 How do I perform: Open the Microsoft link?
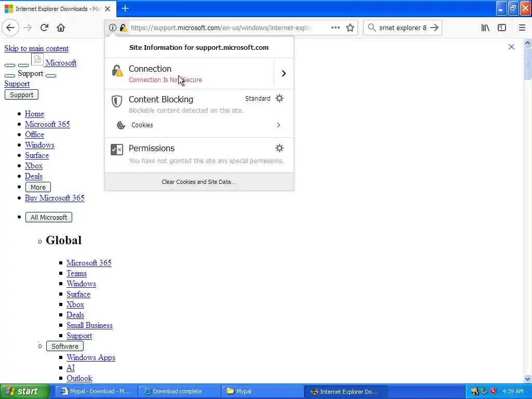point(61,63)
